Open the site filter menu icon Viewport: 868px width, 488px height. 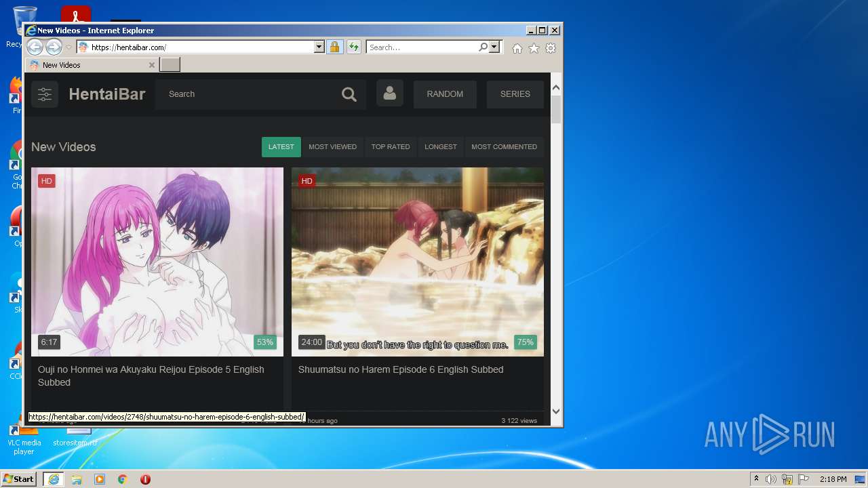pyautogui.click(x=45, y=94)
